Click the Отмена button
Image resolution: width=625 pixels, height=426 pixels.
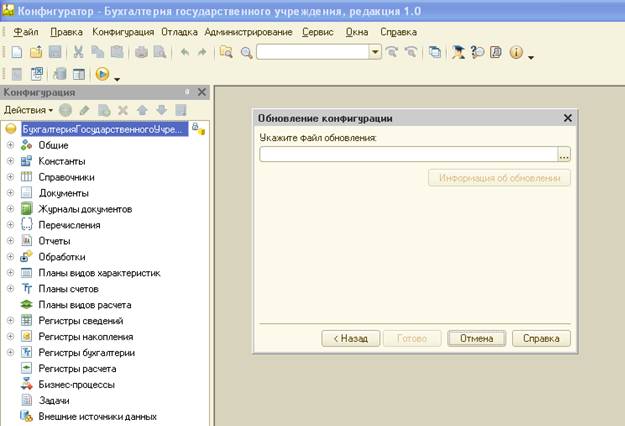[x=477, y=338]
